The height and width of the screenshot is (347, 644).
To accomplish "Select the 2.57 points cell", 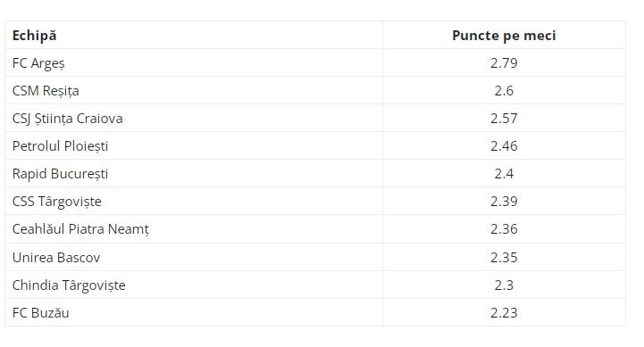I will (505, 118).
